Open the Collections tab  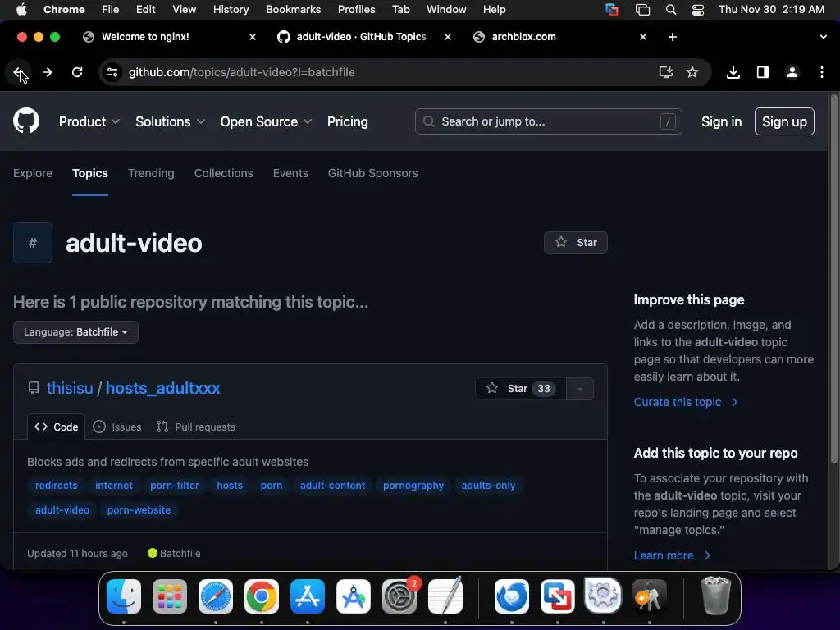(x=223, y=173)
